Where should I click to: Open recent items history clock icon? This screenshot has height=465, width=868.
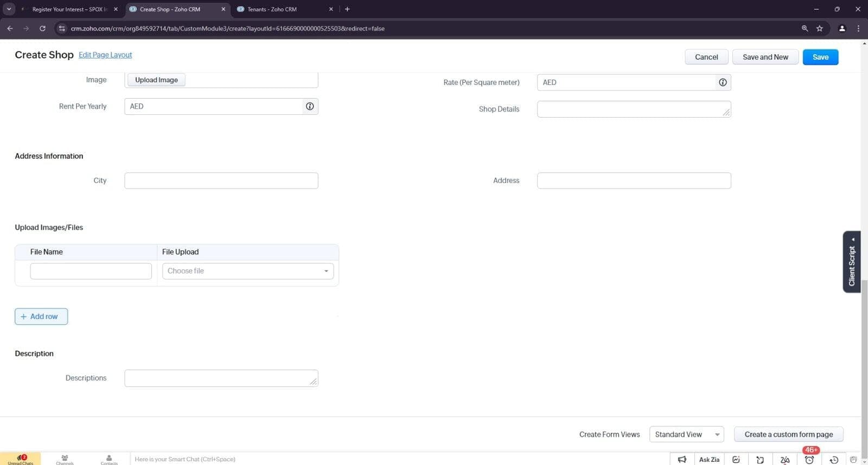[834, 460]
